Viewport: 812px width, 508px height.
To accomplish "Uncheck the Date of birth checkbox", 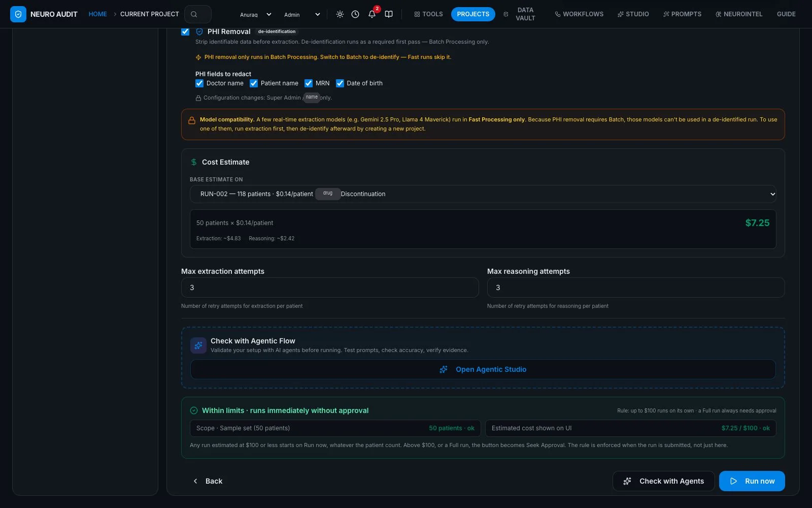I will 340,83.
